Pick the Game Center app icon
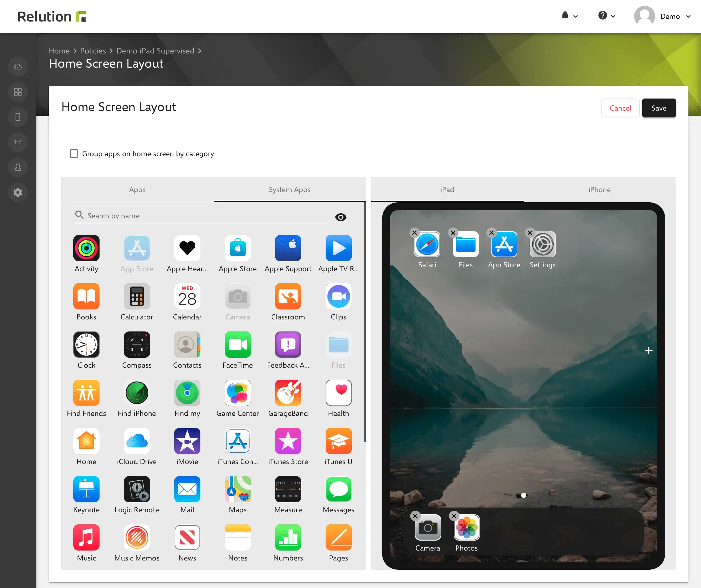Screen dimensions: 701x588 click(x=237, y=393)
